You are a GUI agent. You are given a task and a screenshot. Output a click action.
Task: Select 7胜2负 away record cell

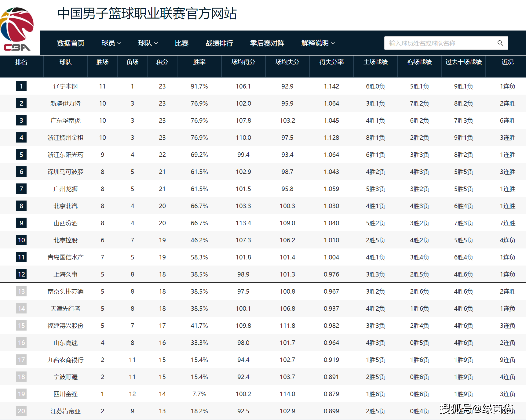[x=419, y=103]
